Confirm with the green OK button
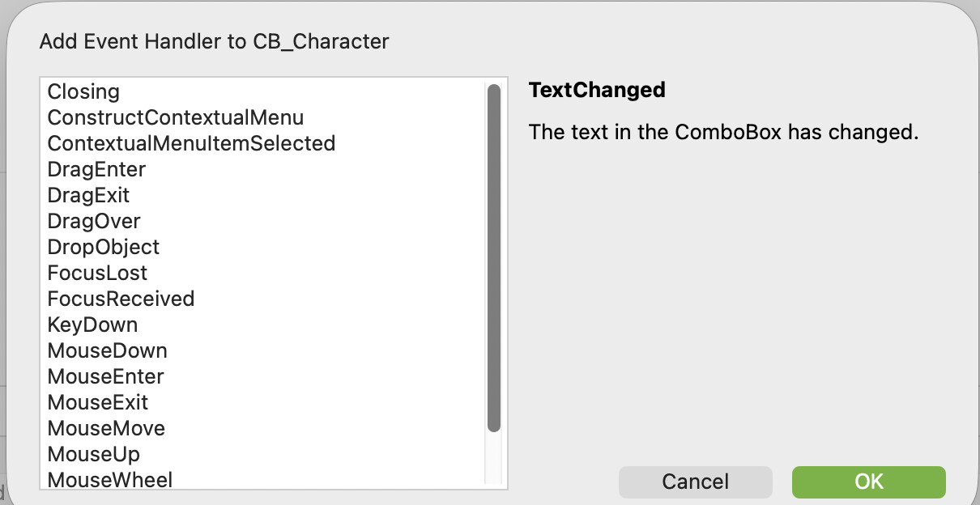 pos(868,482)
